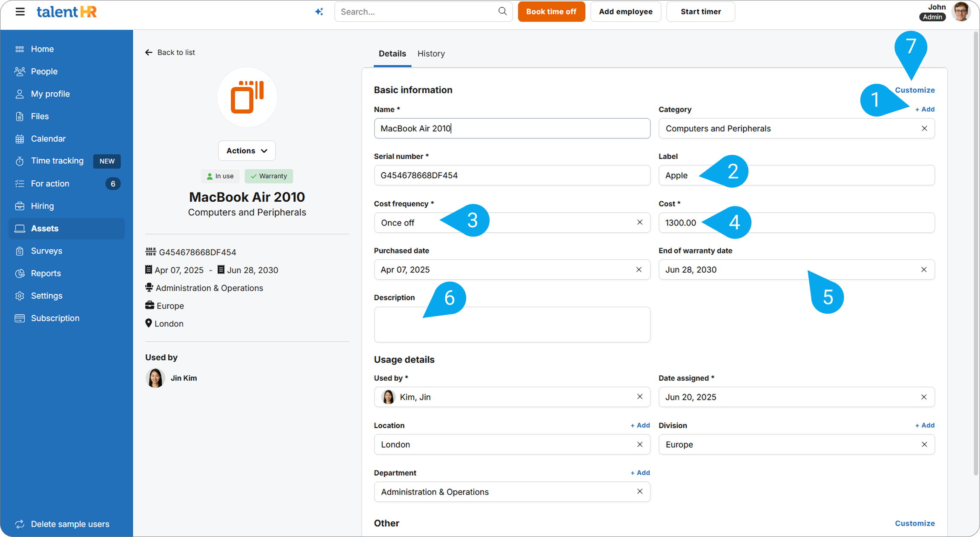980x537 pixels.
Task: Open the Category dropdown
Action: click(797, 129)
